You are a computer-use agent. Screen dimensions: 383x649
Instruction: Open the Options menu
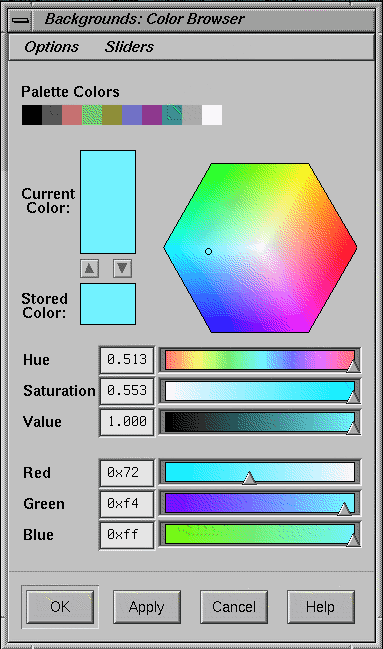[x=51, y=47]
